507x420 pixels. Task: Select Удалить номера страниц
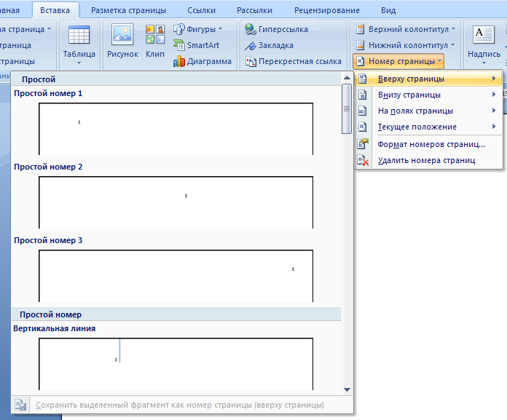[x=428, y=160]
